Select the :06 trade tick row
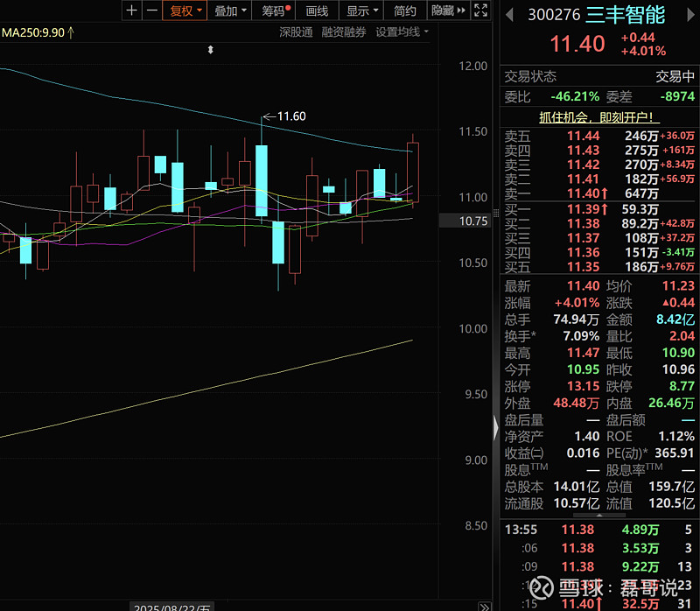700x611 pixels. click(599, 548)
